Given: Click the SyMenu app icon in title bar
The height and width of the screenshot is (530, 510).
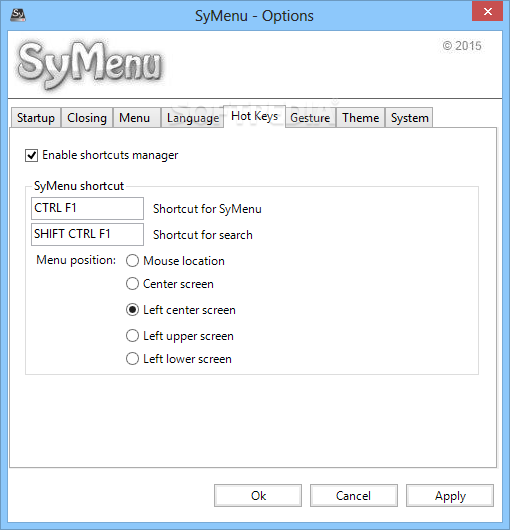Looking at the screenshot, I should [18, 15].
